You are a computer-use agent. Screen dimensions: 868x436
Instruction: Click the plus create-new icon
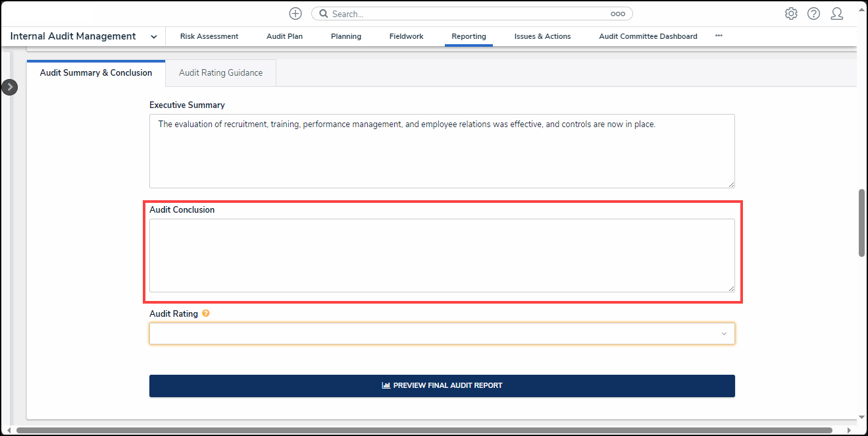[x=295, y=14]
